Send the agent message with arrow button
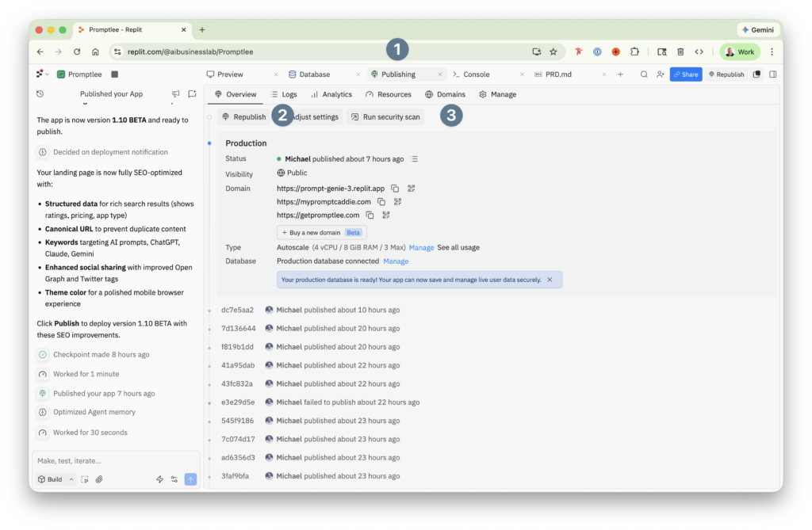This screenshot has height=530, width=812. (x=190, y=479)
